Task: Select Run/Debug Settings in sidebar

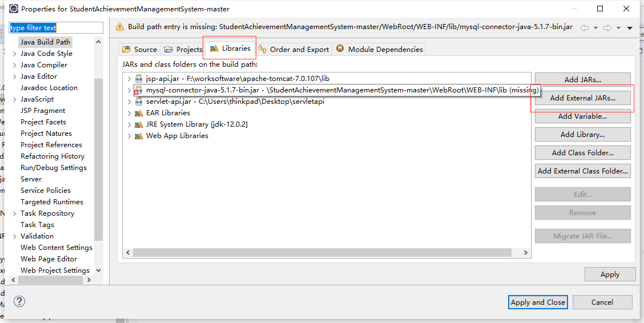Action: point(54,168)
